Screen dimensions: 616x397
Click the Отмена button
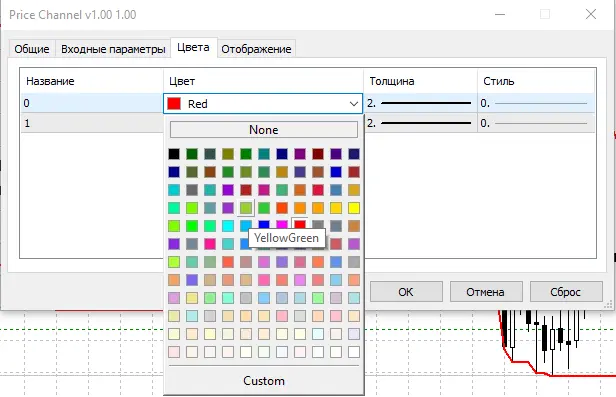point(486,292)
